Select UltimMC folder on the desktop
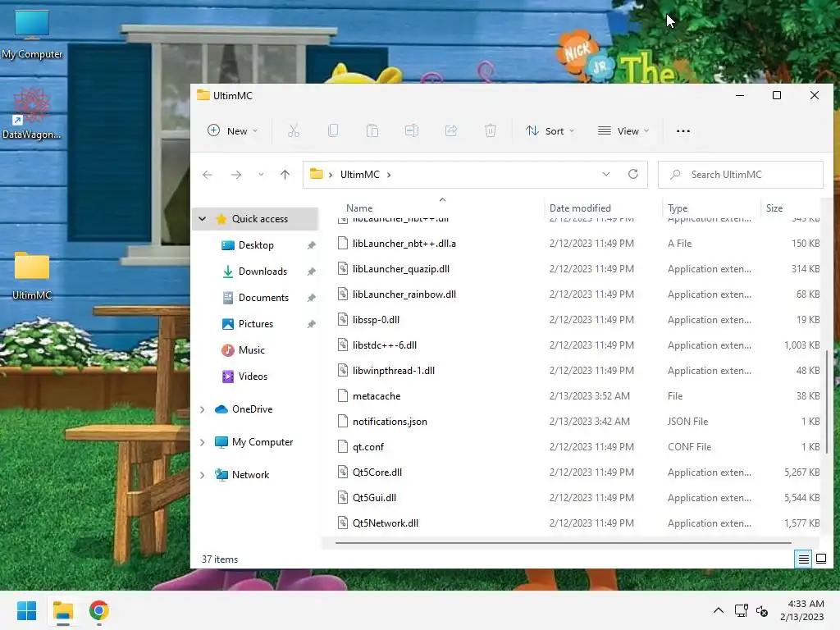This screenshot has height=630, width=840. (x=32, y=276)
